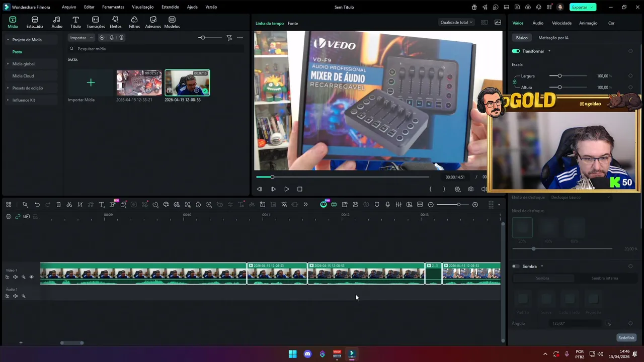Click the Redefinir button
The width and height of the screenshot is (644, 362).
(x=626, y=338)
